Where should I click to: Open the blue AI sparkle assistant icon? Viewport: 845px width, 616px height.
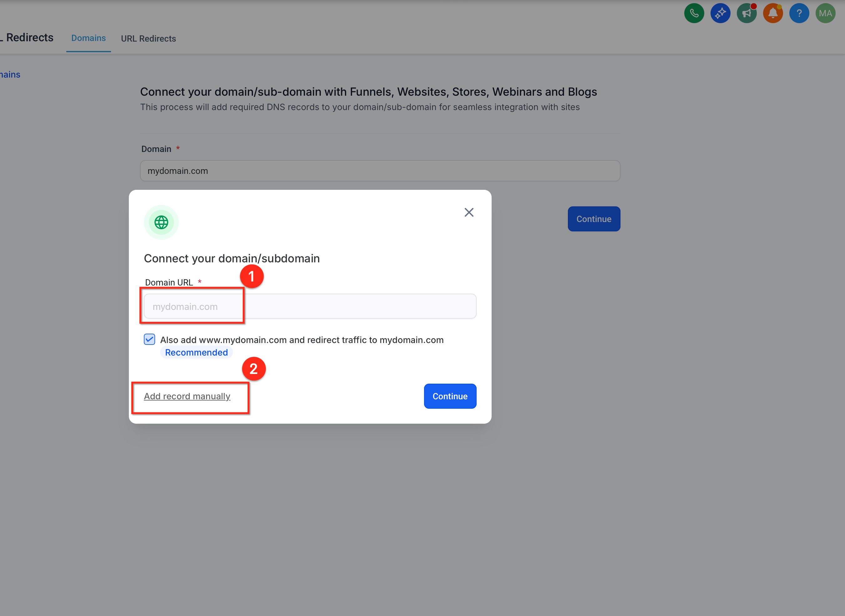pyautogui.click(x=720, y=13)
